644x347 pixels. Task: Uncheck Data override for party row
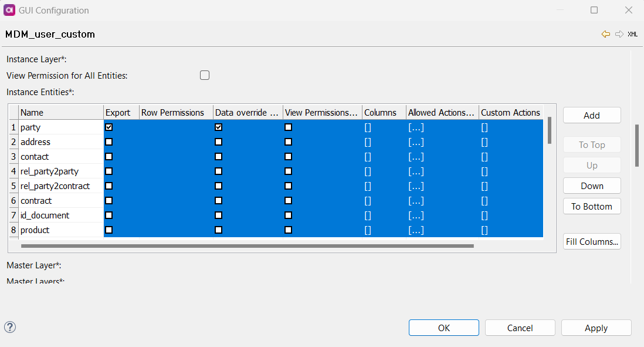tap(218, 127)
